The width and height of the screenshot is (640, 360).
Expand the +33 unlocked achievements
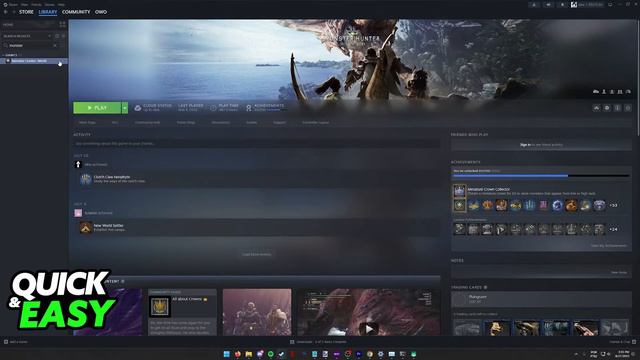point(613,205)
